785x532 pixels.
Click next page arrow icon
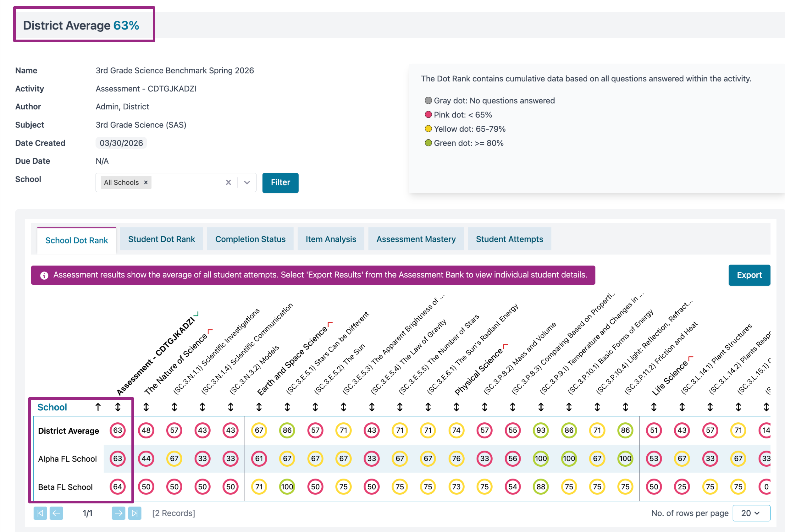pos(119,513)
